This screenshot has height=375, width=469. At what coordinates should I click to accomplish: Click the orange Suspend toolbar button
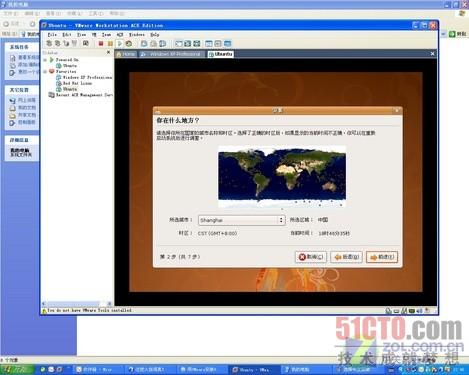click(110, 44)
